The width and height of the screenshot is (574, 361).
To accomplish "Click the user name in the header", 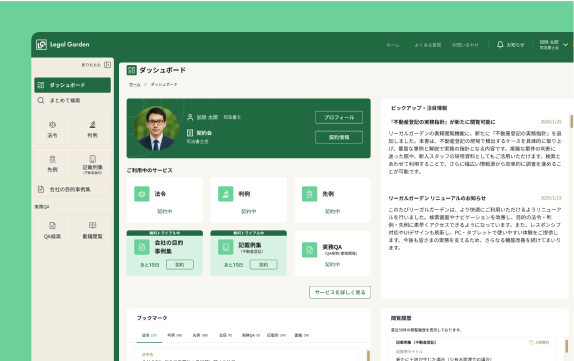I will (x=549, y=42).
